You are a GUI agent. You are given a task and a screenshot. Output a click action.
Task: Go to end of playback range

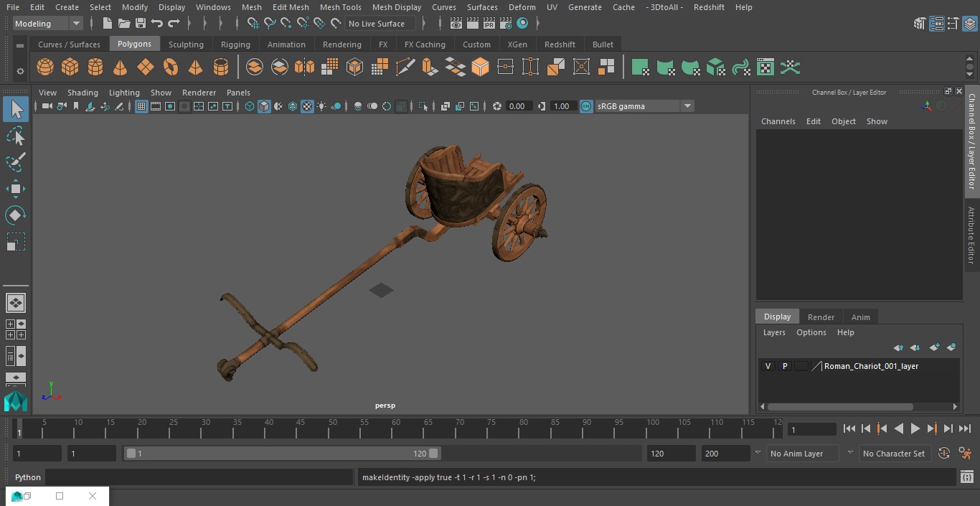point(965,428)
